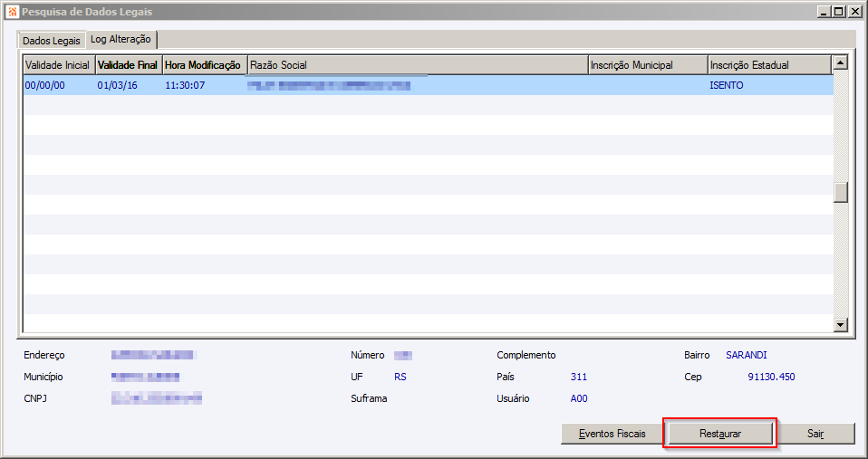Screen dimensions: 868x459
Task: Click the Inscrição Municipal column header
Action: point(648,64)
